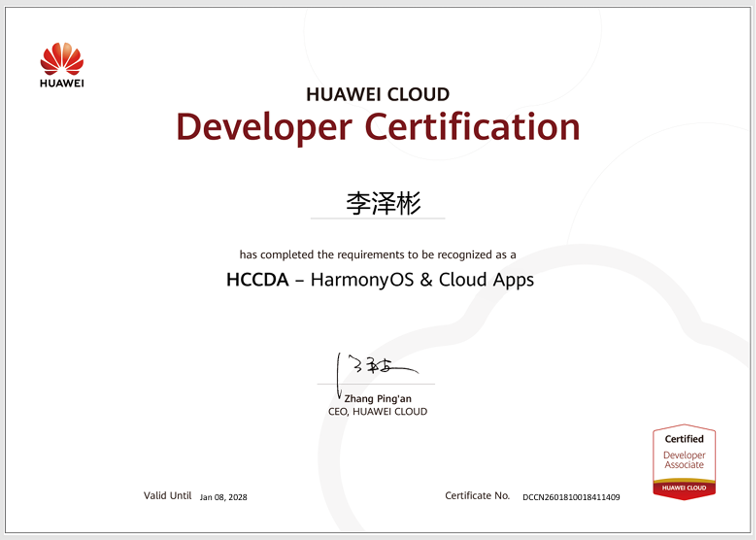756x540 pixels.
Task: Click the Valid Until label
Action: [167, 495]
